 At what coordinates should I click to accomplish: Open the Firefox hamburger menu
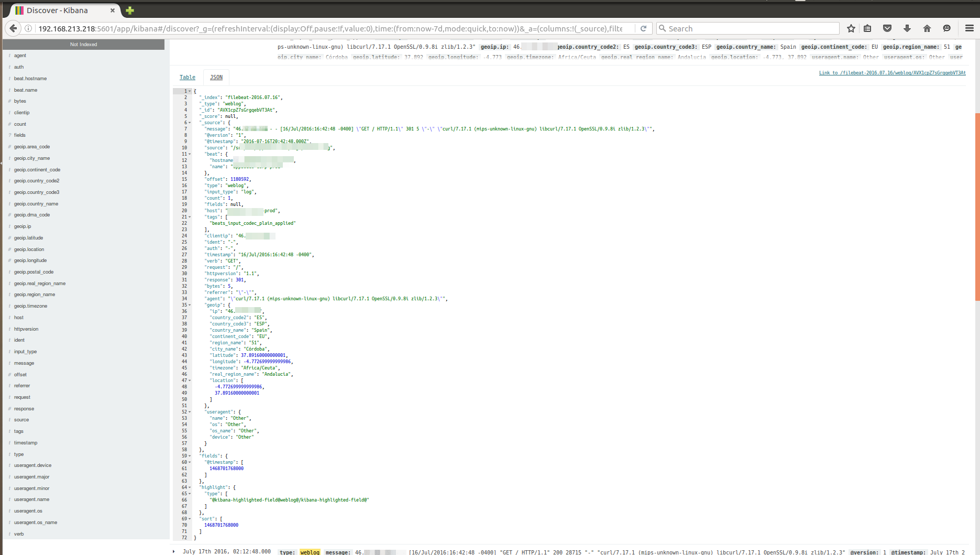click(x=969, y=28)
